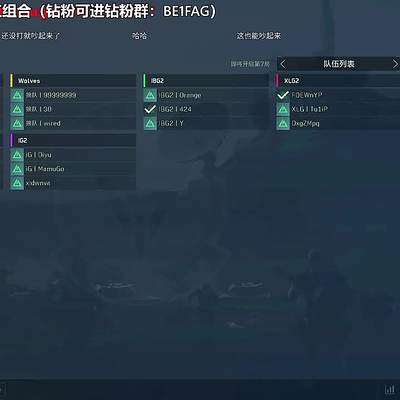This screenshot has height=400, width=400.
Task: Click the triangle icon beside XLG | Tu1iP
Action: tap(283, 109)
